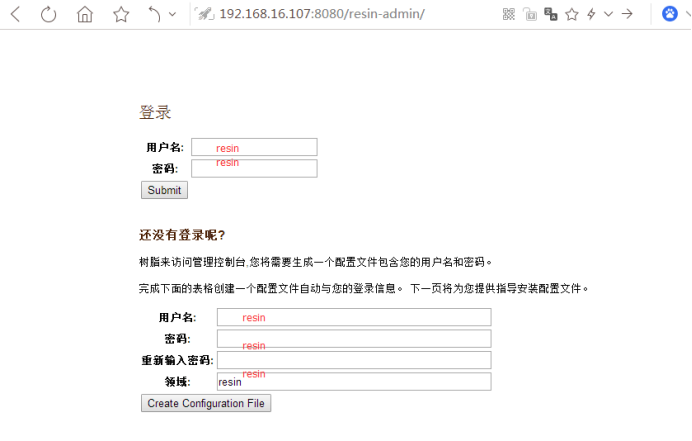Click the Create Configuration File button

coord(206,403)
